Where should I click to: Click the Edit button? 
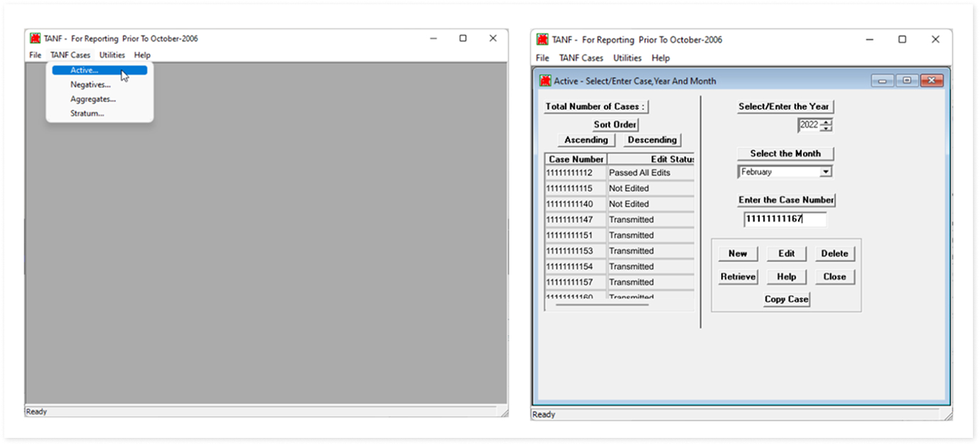click(x=786, y=254)
